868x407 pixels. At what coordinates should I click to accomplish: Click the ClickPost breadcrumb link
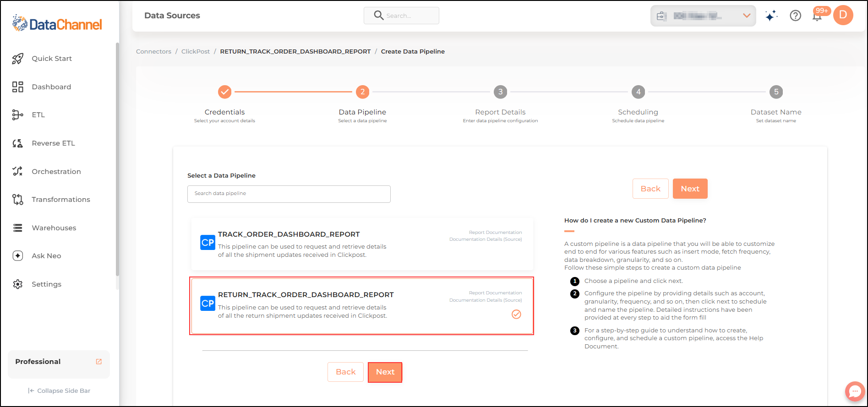196,51
